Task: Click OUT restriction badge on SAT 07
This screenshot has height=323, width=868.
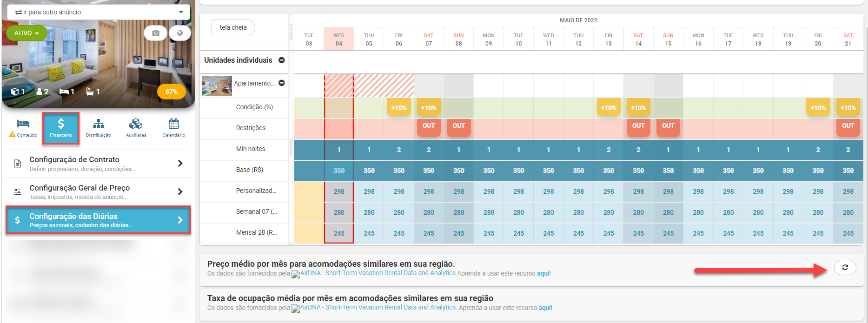Action: point(429,127)
